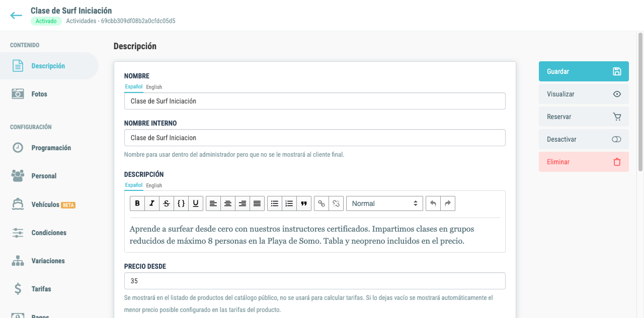The height and width of the screenshot is (318, 644).
Task: Insert a blockquote with the quote icon
Action: coord(304,203)
